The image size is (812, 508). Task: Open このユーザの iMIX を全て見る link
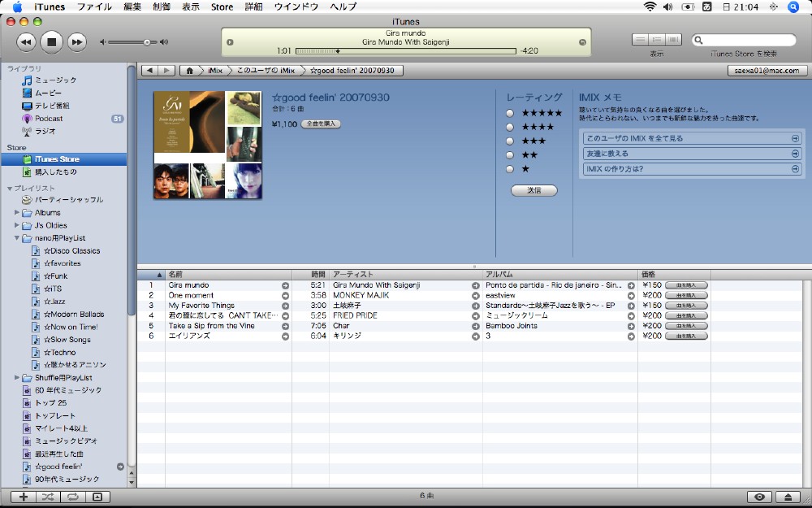click(692, 138)
